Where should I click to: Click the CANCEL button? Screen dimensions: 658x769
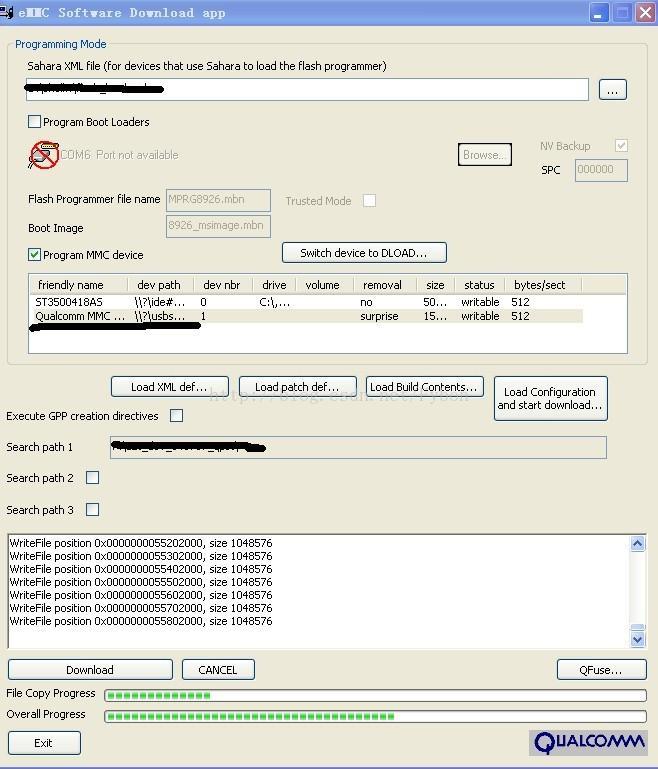(x=218, y=670)
